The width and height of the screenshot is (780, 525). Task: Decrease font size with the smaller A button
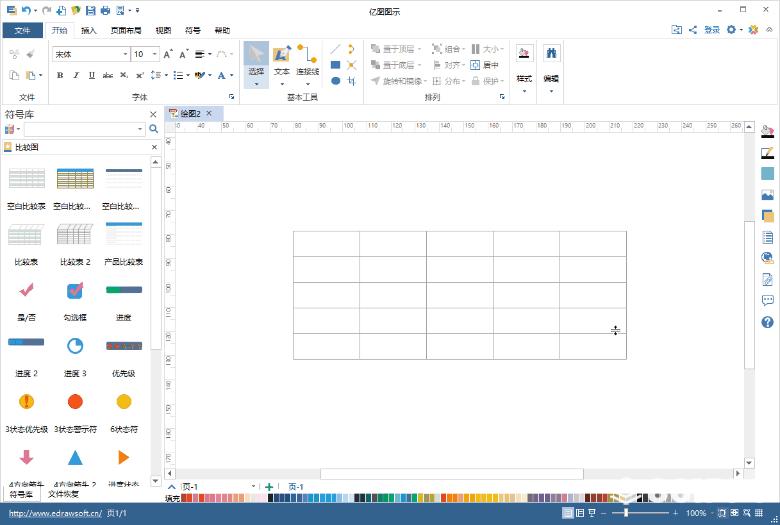click(184, 54)
